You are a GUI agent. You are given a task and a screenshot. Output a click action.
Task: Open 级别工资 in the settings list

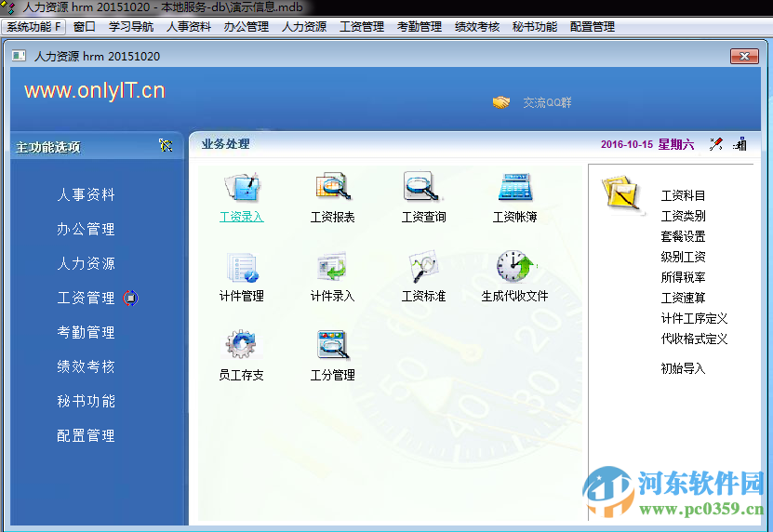(x=684, y=257)
